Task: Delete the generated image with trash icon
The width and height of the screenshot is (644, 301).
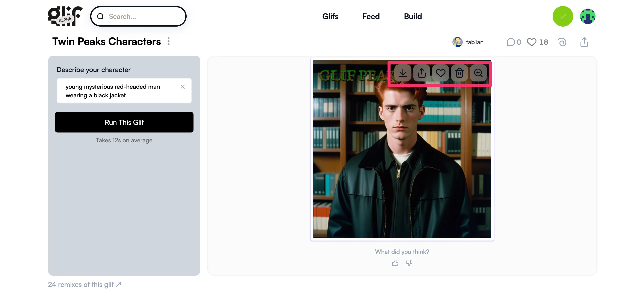Action: point(459,73)
